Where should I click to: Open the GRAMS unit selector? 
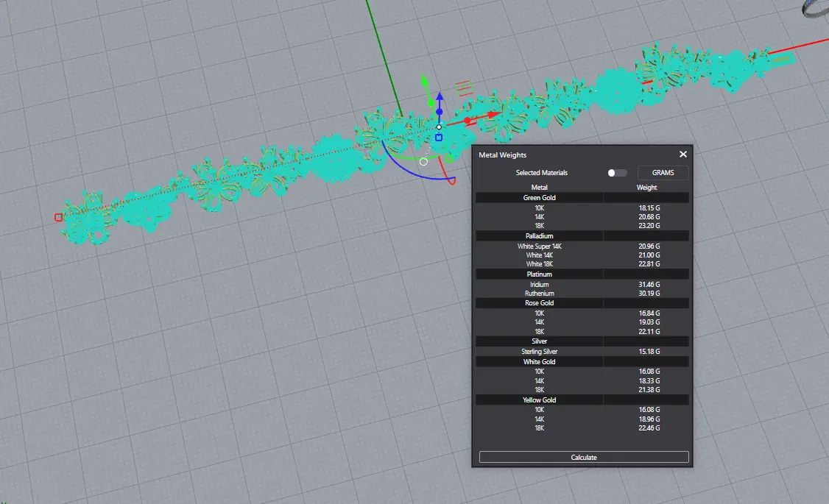coord(663,173)
